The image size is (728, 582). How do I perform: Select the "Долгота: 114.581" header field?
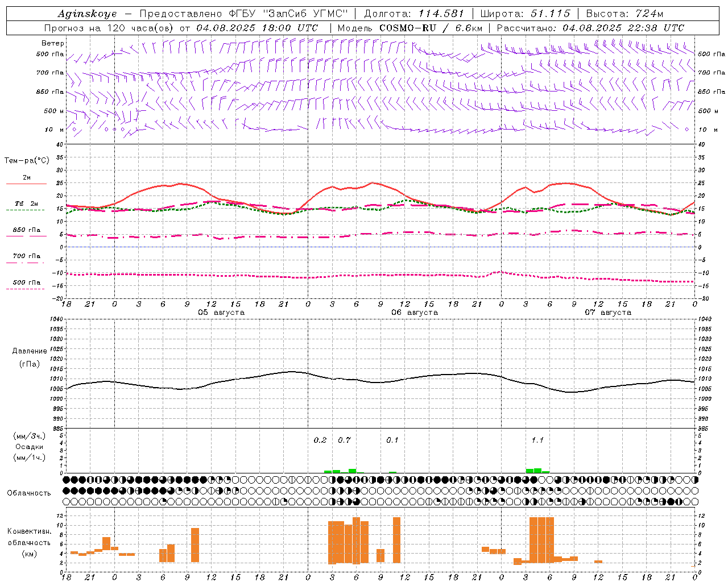414,14
